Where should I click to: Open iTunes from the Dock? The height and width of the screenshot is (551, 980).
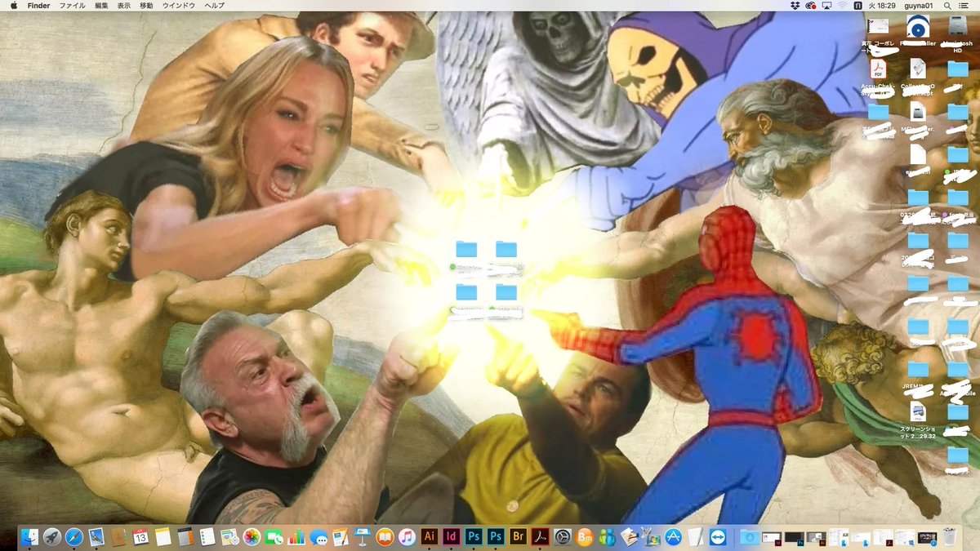coord(407,536)
